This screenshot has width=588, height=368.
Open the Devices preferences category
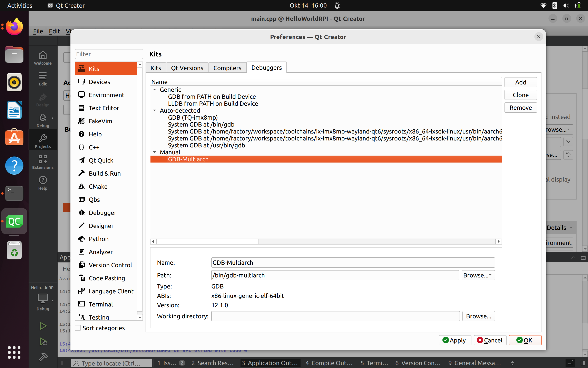click(106, 82)
